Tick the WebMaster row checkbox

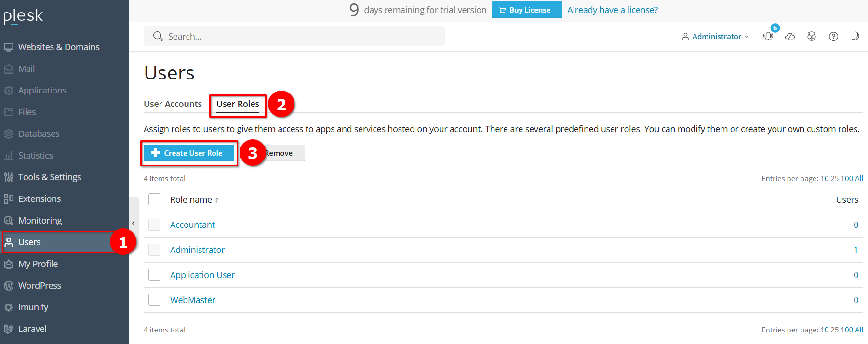point(154,300)
